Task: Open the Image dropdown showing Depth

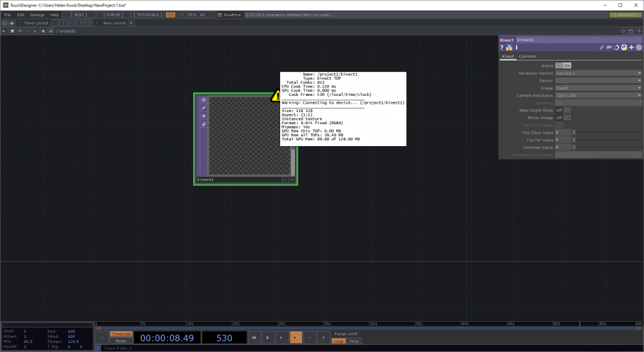Action: pyautogui.click(x=598, y=88)
